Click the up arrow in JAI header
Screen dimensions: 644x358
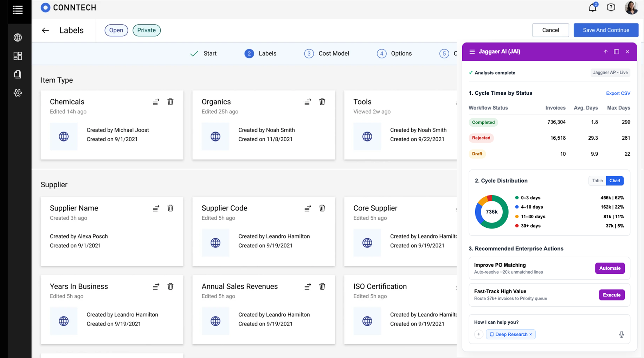tap(605, 52)
